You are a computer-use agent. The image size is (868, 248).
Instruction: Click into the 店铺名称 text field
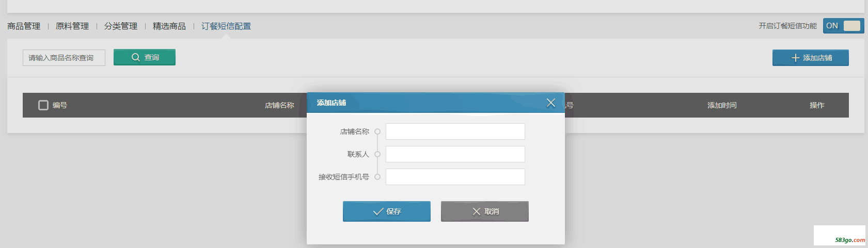coord(455,131)
